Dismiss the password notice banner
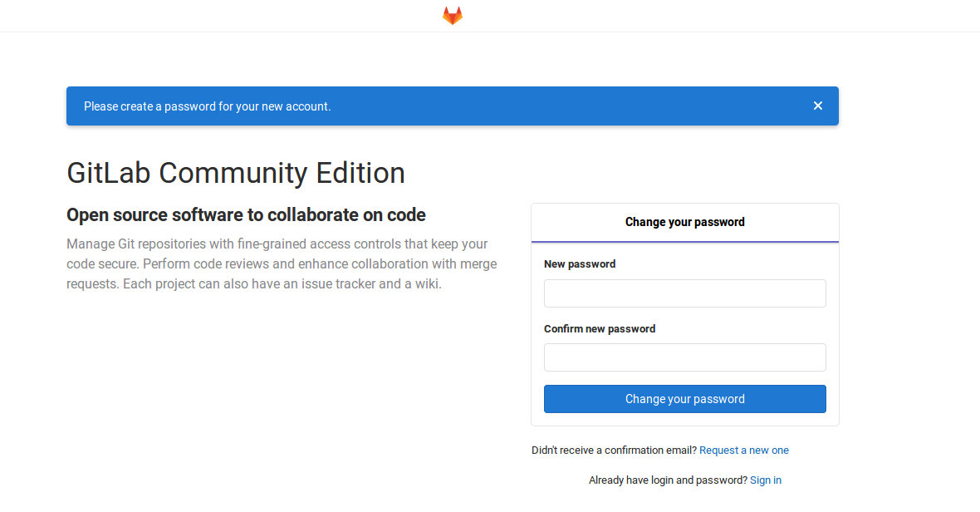 817,106
